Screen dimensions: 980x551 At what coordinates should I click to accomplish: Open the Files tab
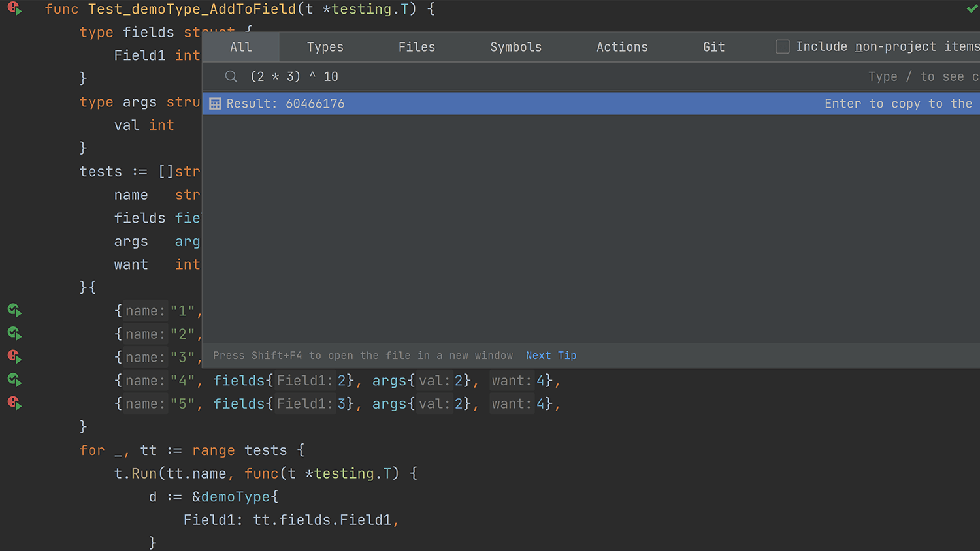click(x=417, y=47)
